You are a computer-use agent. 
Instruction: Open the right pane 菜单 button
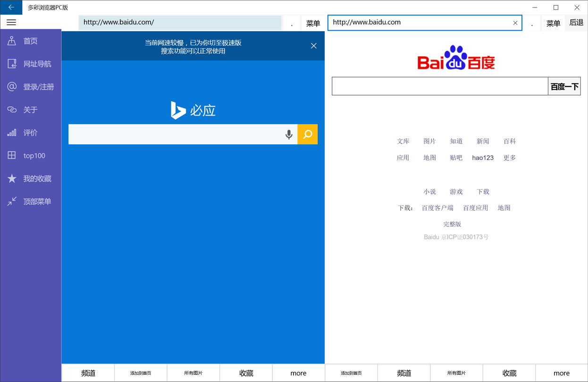point(553,23)
